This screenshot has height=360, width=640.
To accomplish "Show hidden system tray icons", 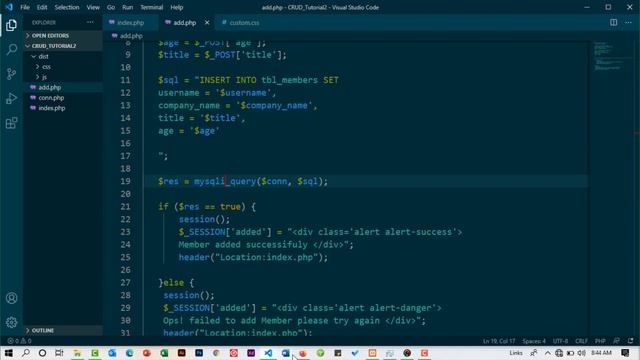I will (547, 353).
